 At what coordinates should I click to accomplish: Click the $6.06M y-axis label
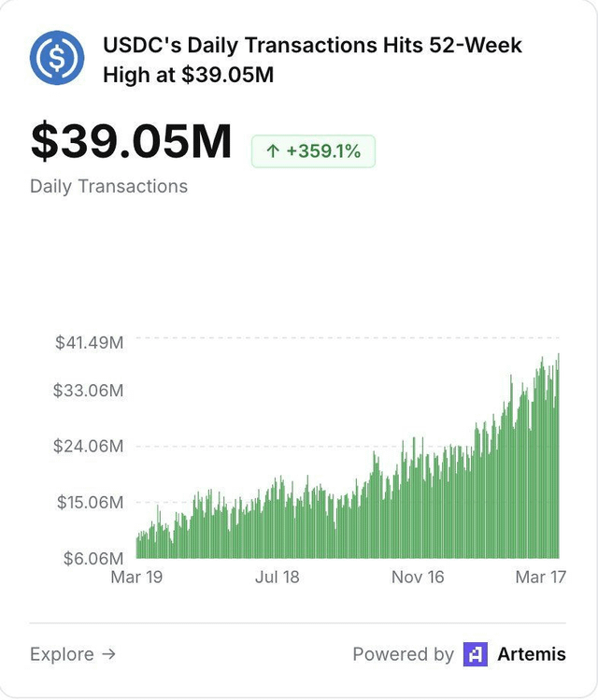click(x=93, y=558)
